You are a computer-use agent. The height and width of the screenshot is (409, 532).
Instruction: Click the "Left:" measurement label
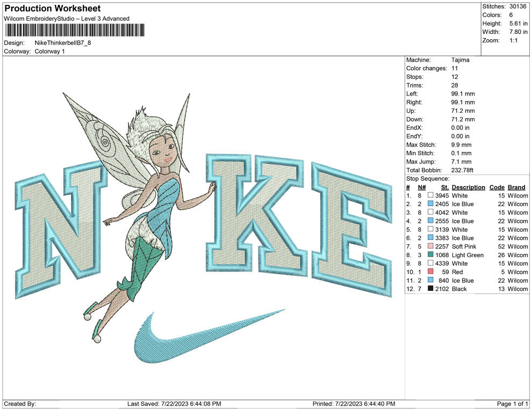tap(412, 94)
